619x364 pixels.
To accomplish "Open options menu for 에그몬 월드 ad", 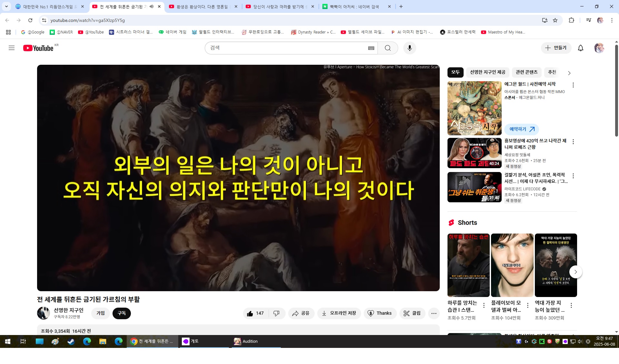I will coord(573,85).
